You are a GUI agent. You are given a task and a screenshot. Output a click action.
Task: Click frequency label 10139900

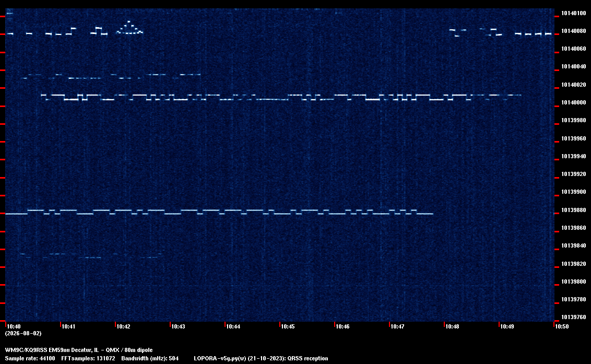[x=574, y=192]
